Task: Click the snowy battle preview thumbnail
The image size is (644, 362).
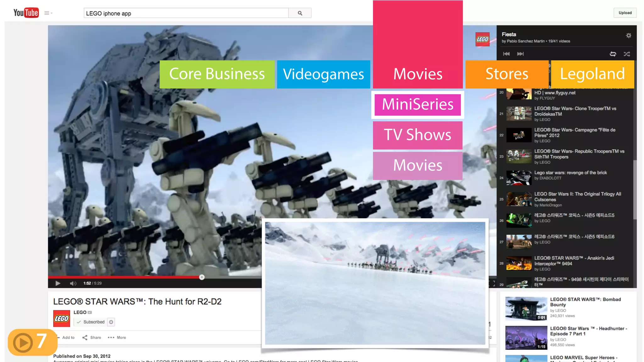Action: pyautogui.click(x=375, y=283)
